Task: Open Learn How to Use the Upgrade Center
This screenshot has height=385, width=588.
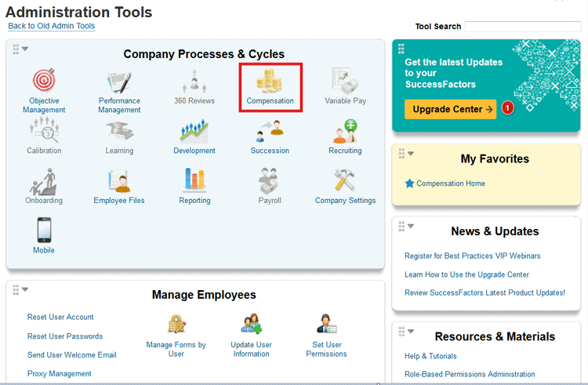Action: point(466,274)
